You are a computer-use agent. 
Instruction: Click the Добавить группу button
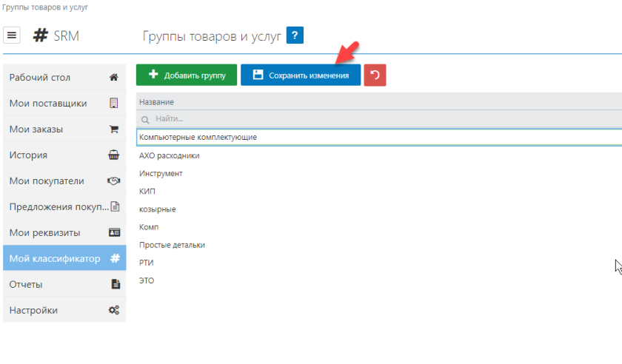(187, 75)
